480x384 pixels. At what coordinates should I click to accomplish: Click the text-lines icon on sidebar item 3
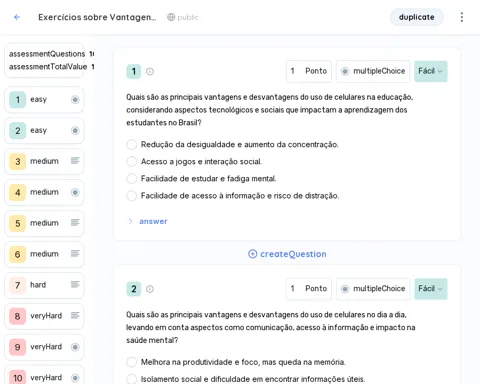(x=75, y=161)
